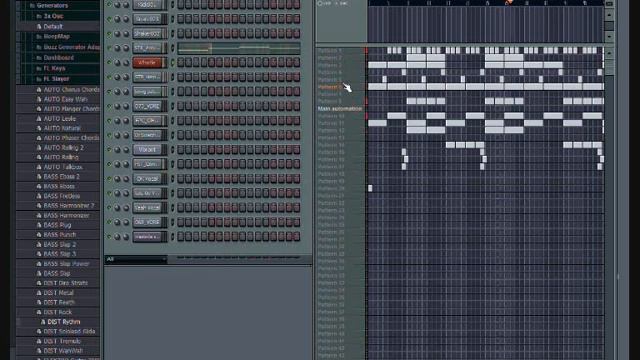Toggle first step button of Whistle channel
This screenshot has height=360, width=640.
pos(180,62)
